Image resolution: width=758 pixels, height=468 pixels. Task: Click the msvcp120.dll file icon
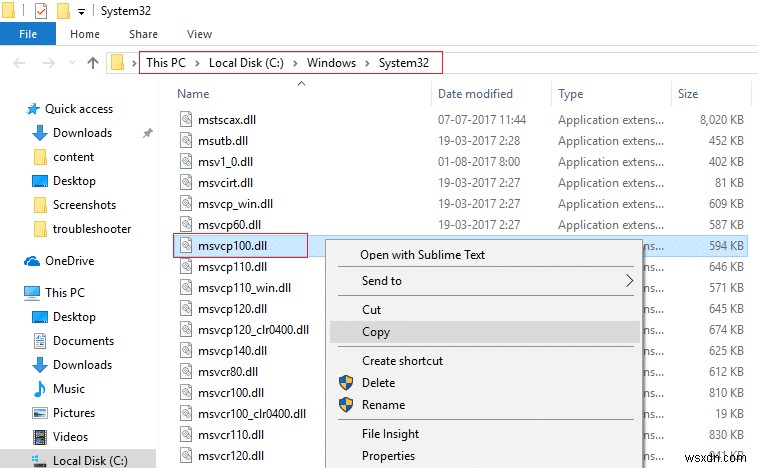(x=186, y=309)
